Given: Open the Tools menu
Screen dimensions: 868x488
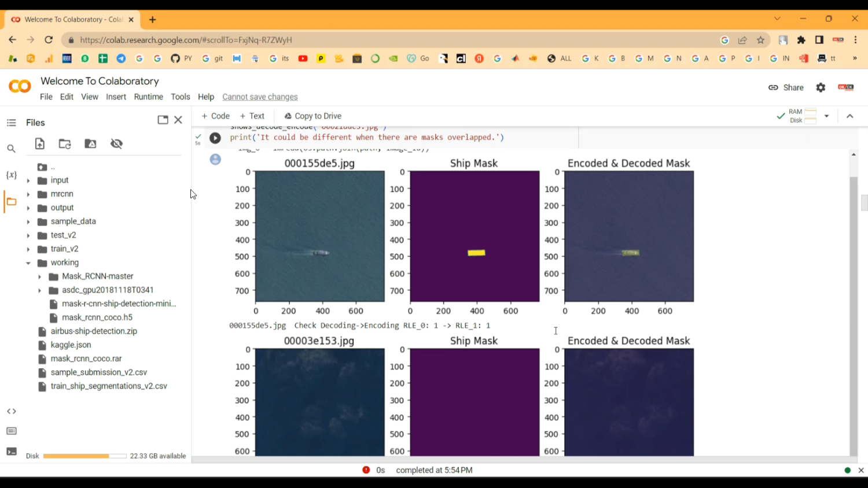Looking at the screenshot, I should tap(180, 97).
